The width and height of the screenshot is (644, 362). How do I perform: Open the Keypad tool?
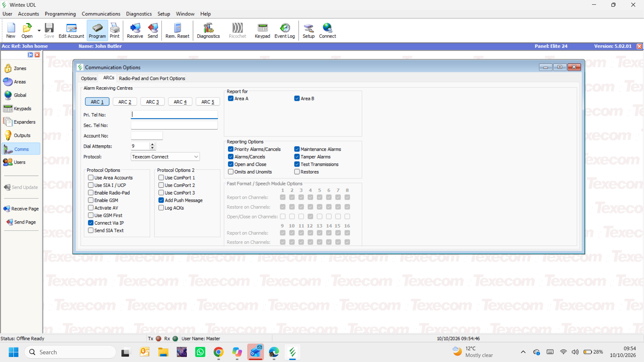262,31
